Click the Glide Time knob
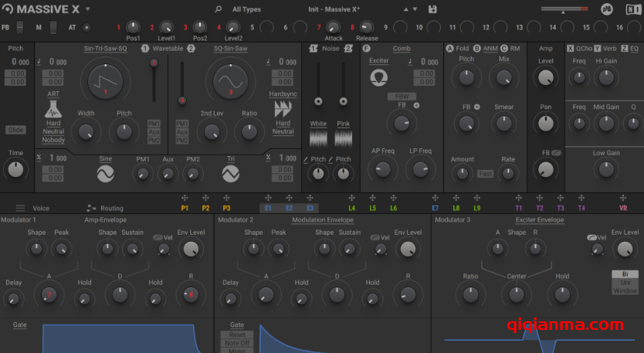Screen dimensions: 644x353 click(x=15, y=169)
